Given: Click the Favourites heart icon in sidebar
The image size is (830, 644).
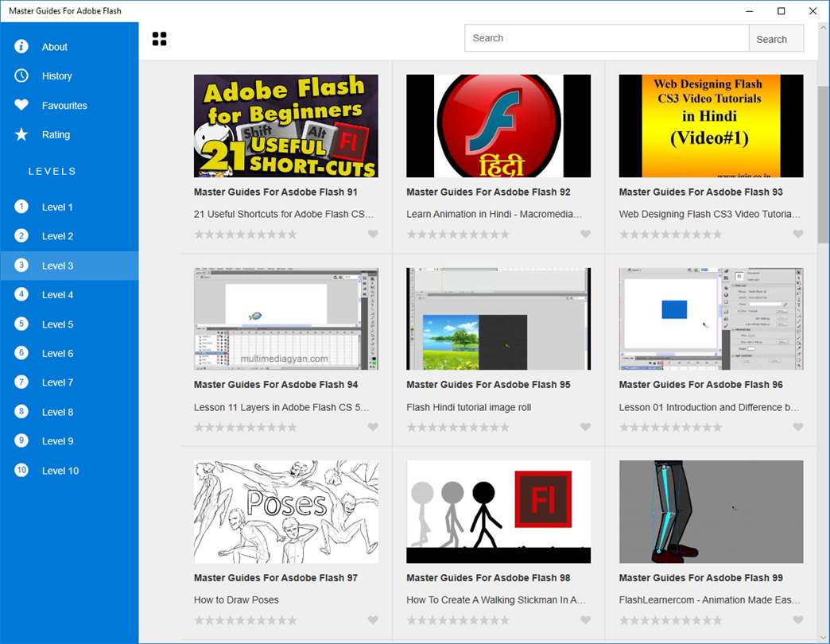Looking at the screenshot, I should 21,105.
